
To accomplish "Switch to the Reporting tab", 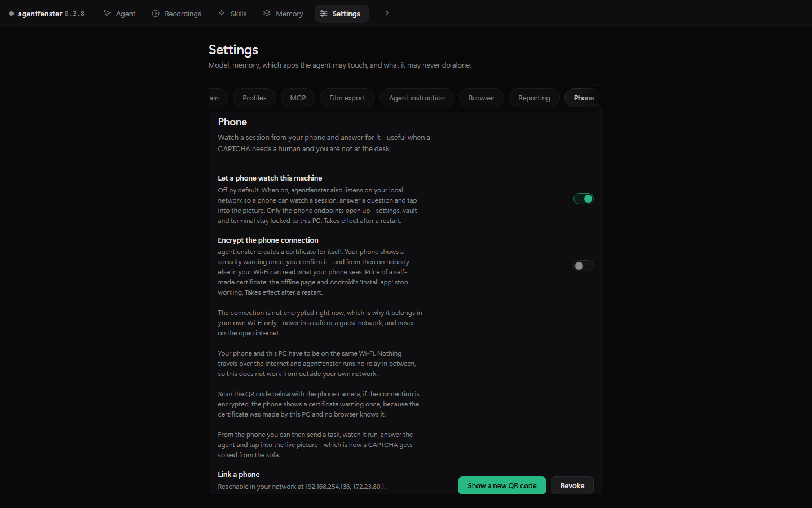I will pyautogui.click(x=534, y=98).
